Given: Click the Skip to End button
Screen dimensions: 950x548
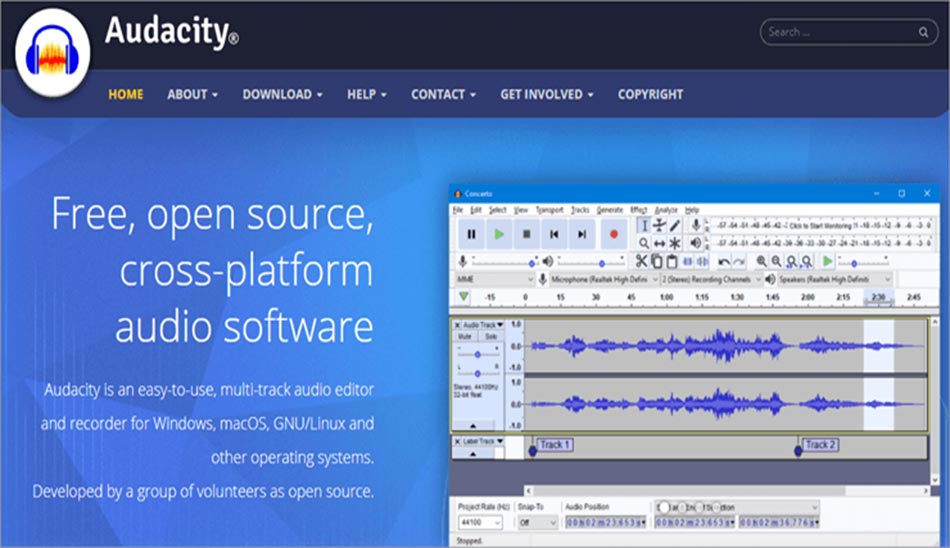Looking at the screenshot, I should [582, 234].
